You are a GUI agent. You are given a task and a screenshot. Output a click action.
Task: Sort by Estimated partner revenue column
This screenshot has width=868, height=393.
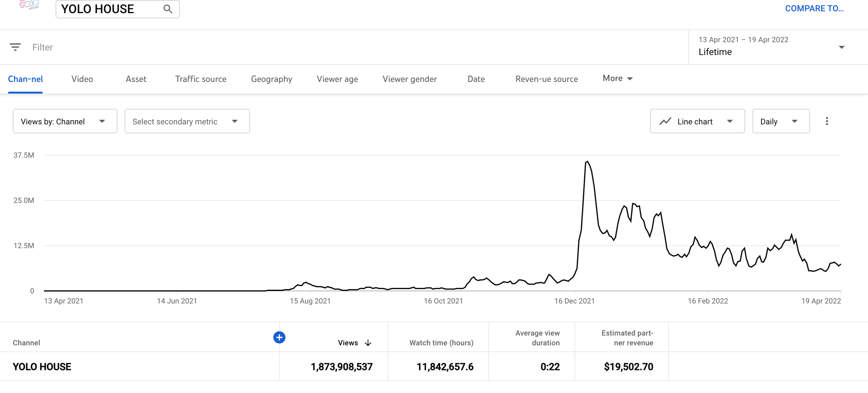627,338
